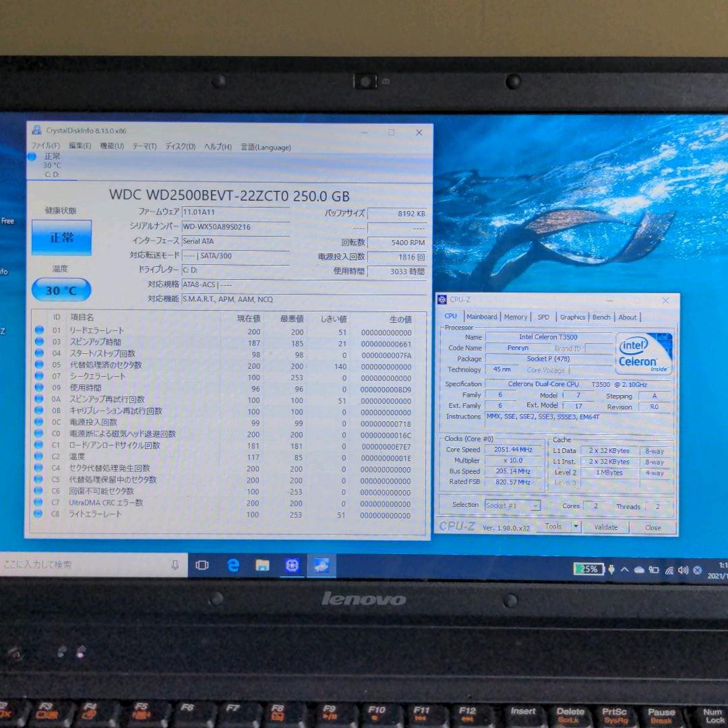Click status icon for 03 スピンアップ時間
The image size is (728, 728).
click(x=40, y=341)
